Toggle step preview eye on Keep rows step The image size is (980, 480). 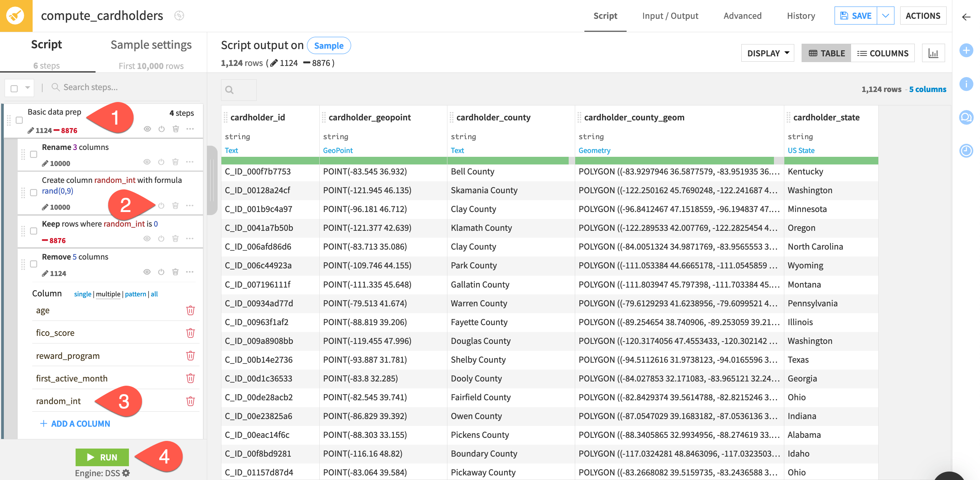(x=147, y=238)
